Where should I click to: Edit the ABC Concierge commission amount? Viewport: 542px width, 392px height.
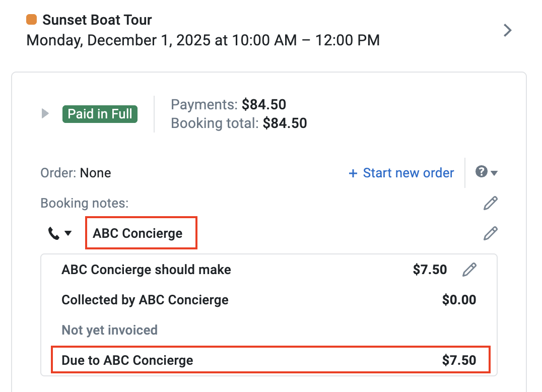[469, 270]
